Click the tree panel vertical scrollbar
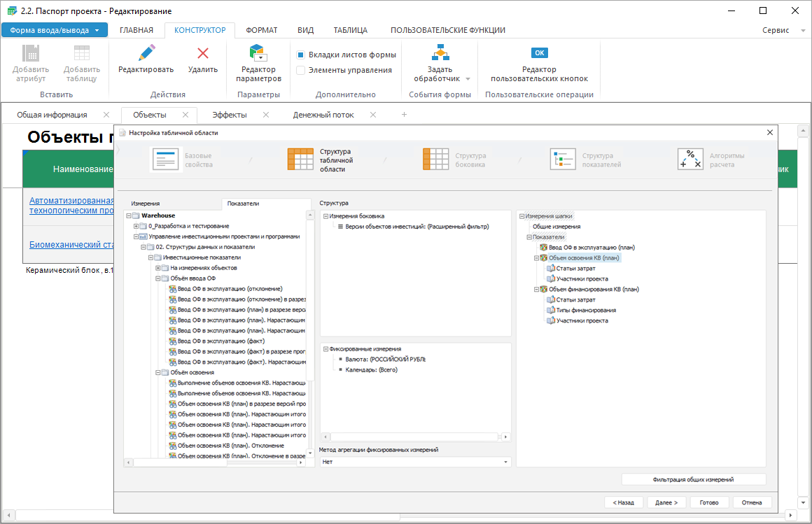 point(310,300)
